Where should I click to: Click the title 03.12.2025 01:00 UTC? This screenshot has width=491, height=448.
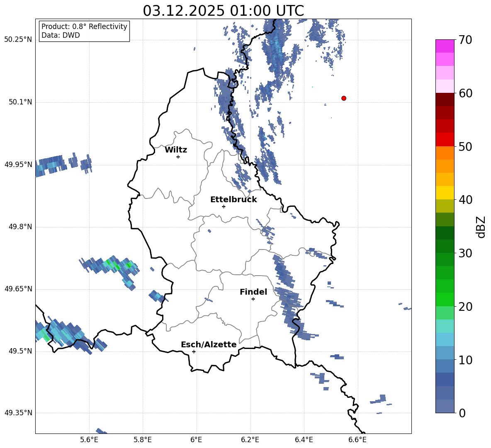tap(223, 11)
